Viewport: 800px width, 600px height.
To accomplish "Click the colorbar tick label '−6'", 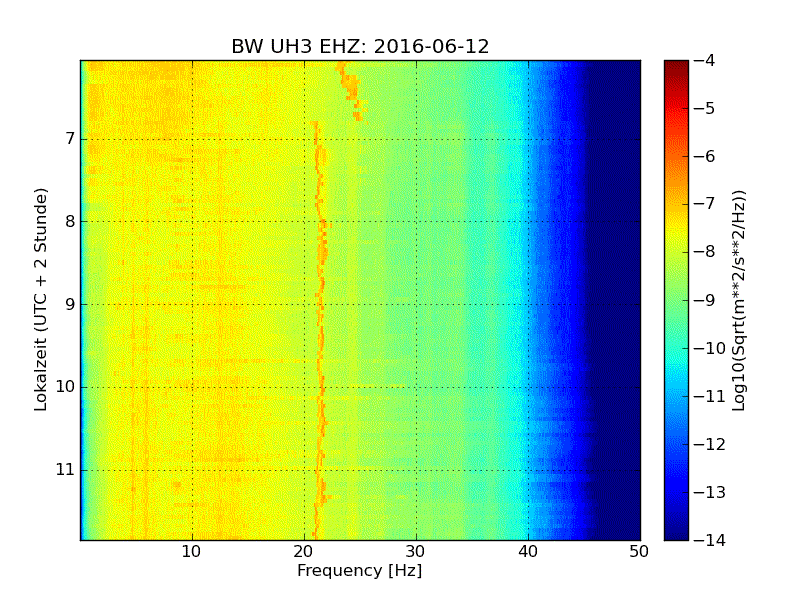I will tap(705, 156).
